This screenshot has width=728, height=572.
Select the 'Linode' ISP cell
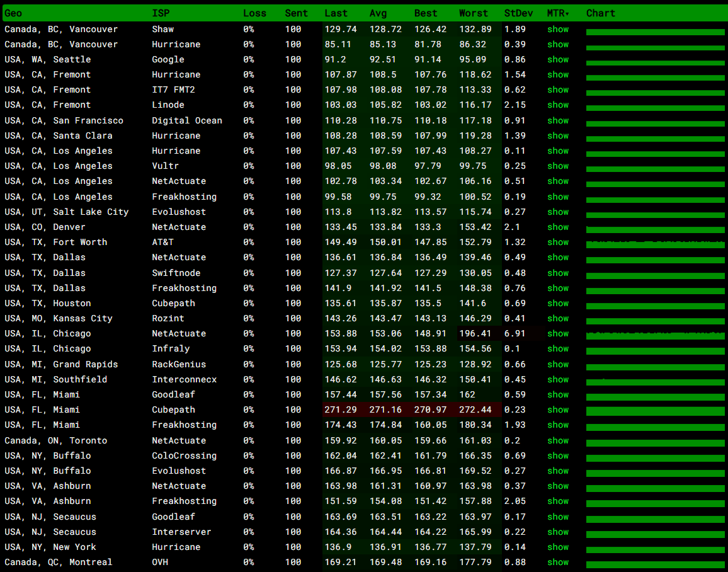click(168, 105)
